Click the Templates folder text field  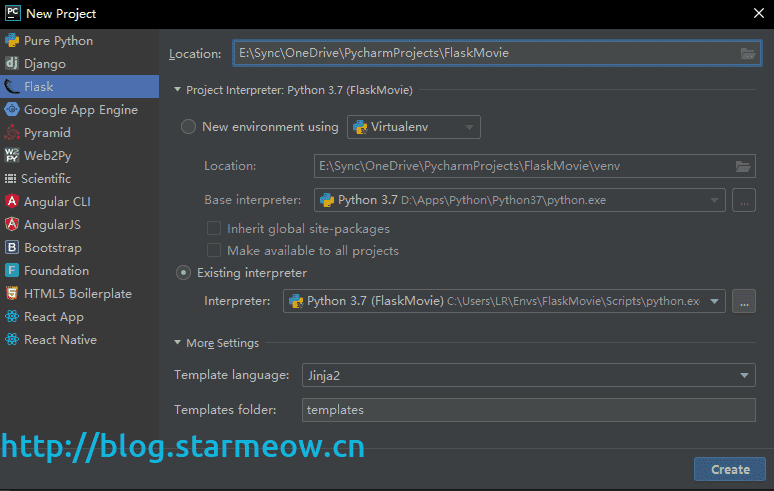528,410
